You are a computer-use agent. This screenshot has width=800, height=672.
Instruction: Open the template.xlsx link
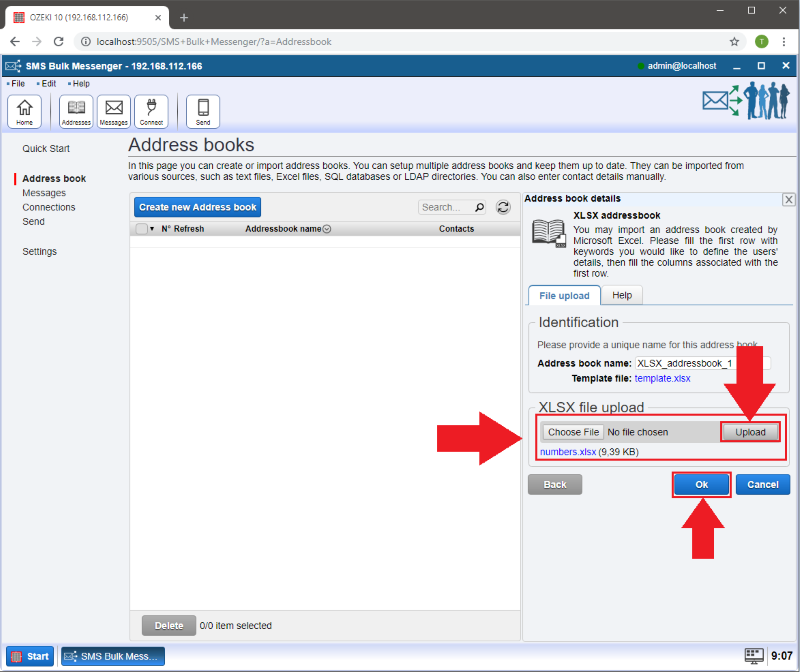662,379
